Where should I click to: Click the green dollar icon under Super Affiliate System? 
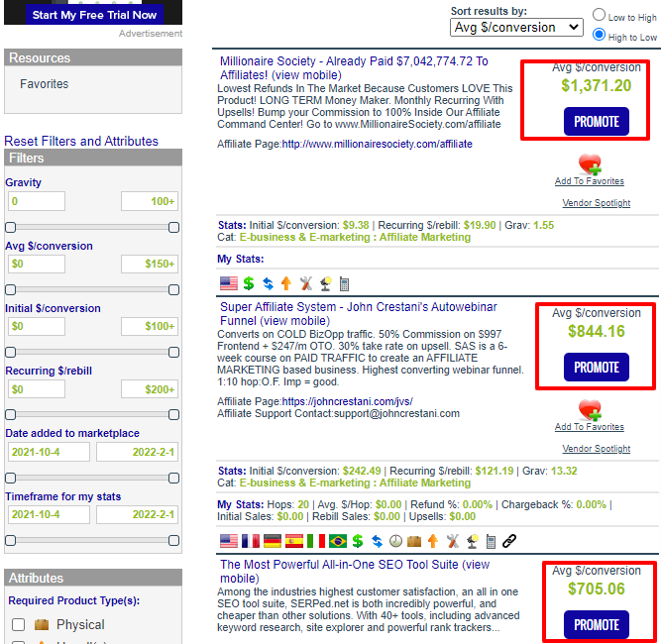point(358,541)
